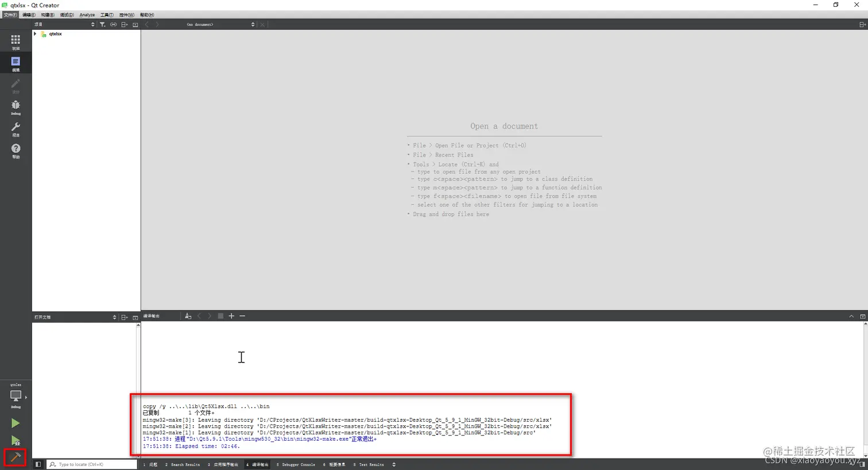Open the 帮助(H) menu
The image size is (868, 470).
click(147, 15)
